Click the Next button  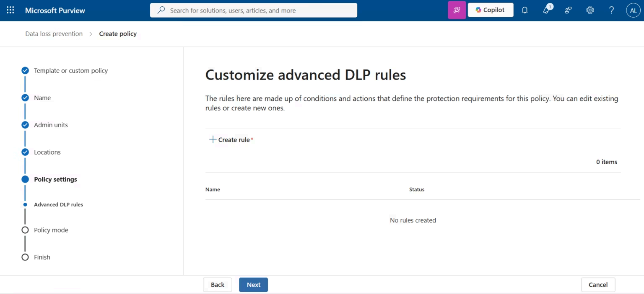[253, 285]
